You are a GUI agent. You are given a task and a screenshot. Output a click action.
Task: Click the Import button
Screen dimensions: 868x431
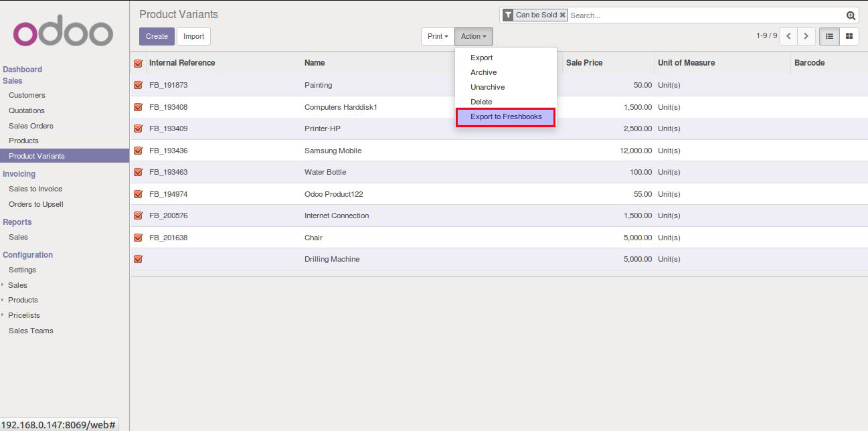point(193,36)
